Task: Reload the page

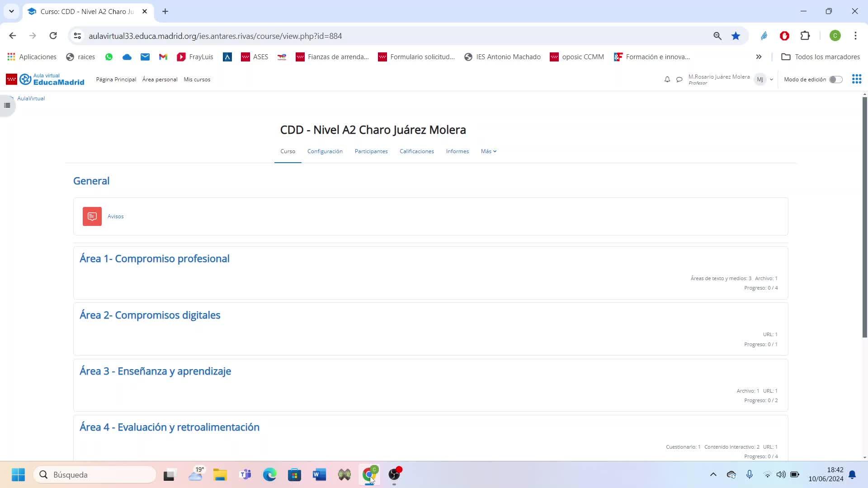Action: tap(53, 36)
